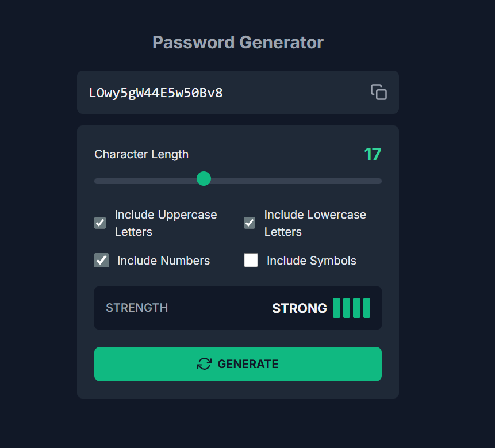Enable the Include Symbols checkbox

(251, 261)
